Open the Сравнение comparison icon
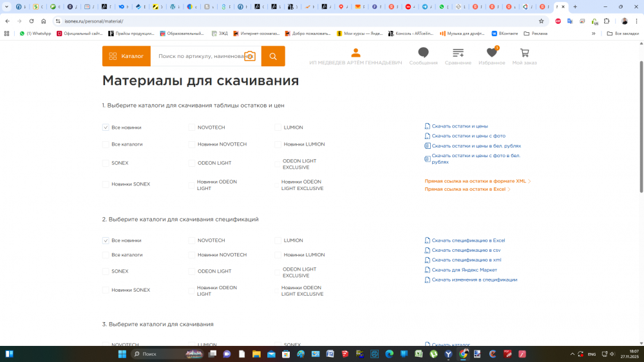 point(458,53)
